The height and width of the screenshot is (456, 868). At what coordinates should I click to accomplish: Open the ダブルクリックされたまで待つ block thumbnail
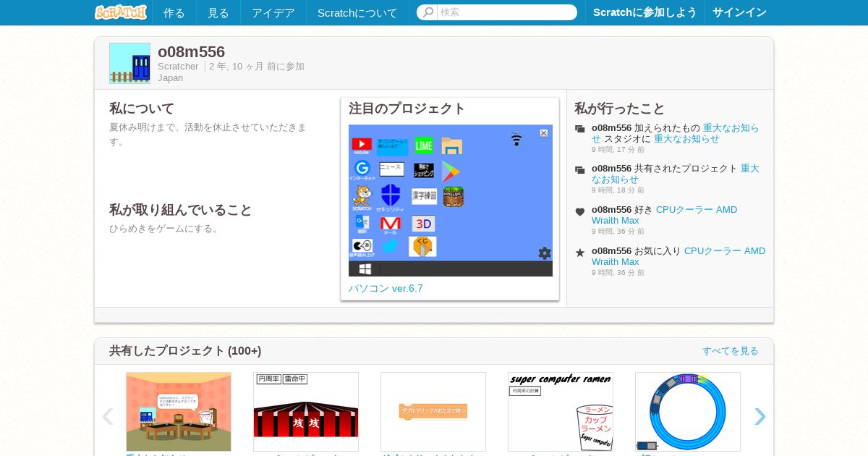pos(433,412)
